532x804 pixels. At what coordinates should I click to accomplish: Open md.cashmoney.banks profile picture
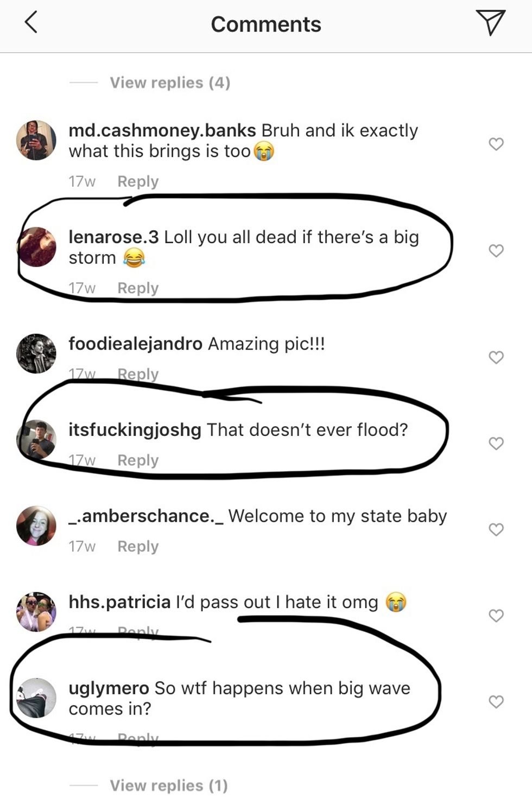(36, 141)
